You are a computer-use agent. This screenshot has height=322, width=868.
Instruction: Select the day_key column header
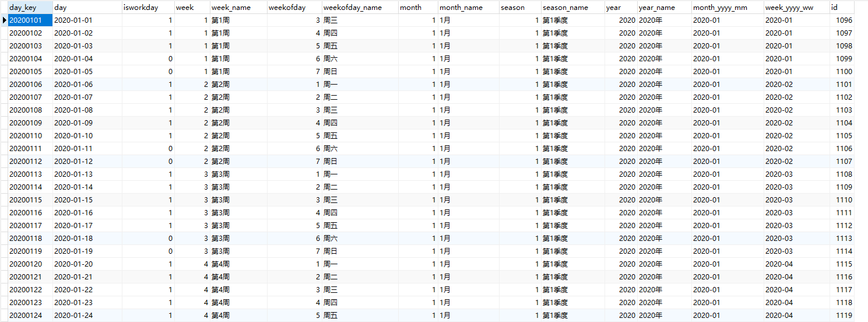point(30,8)
